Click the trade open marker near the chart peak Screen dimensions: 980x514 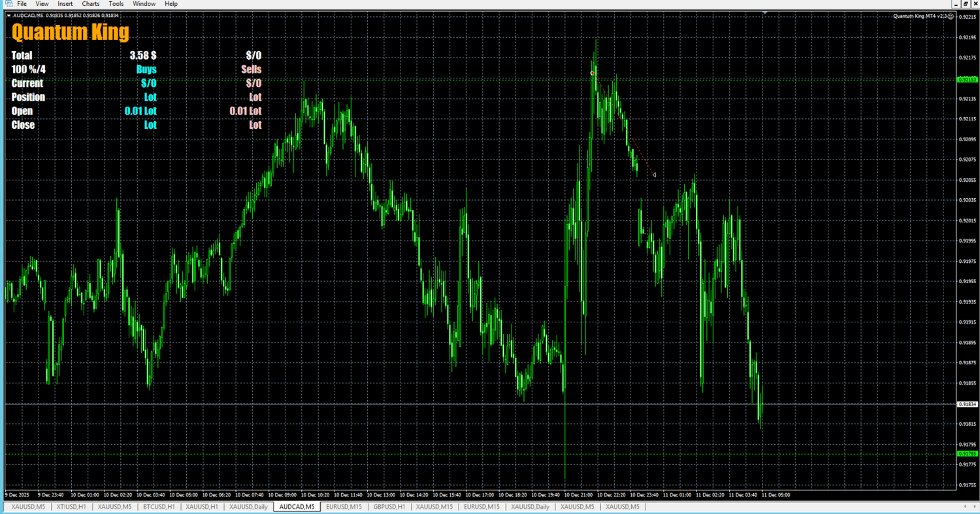pyautogui.click(x=592, y=73)
